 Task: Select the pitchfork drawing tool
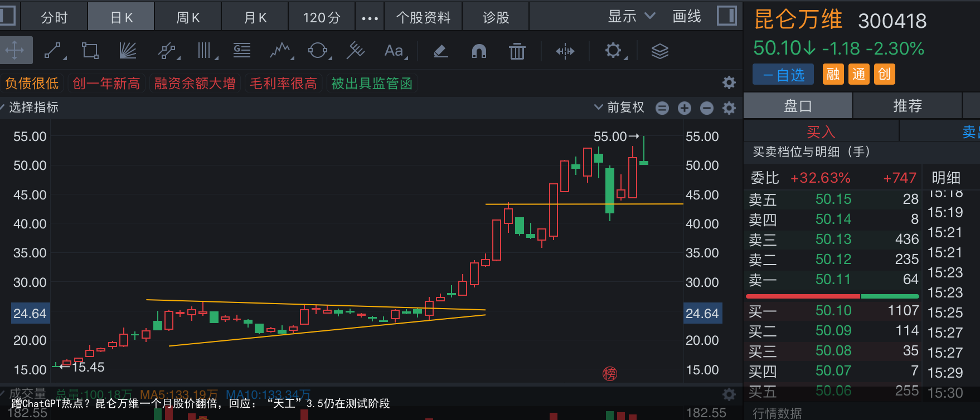pyautogui.click(x=356, y=51)
